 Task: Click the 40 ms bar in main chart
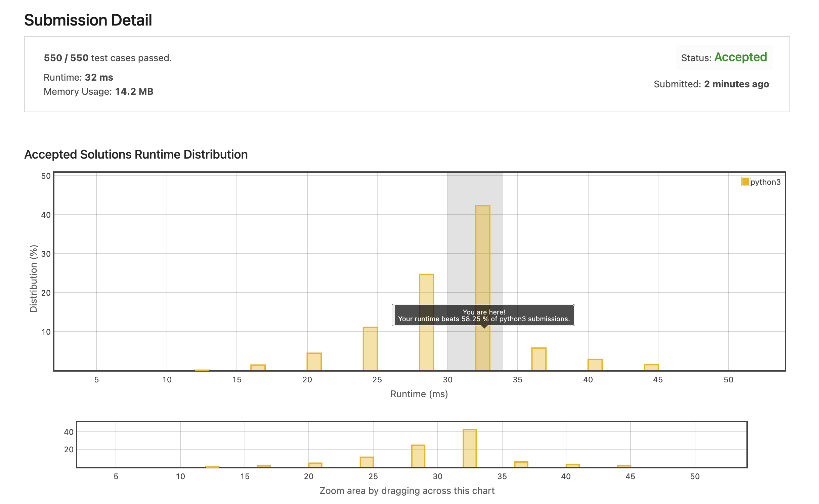595,365
